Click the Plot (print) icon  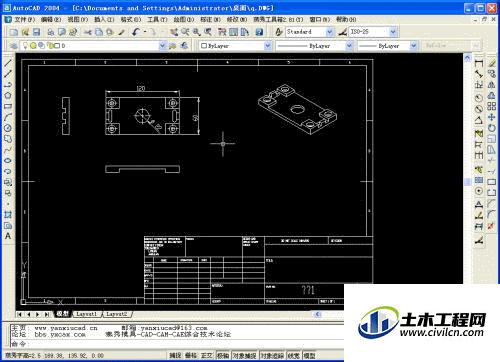point(50,32)
